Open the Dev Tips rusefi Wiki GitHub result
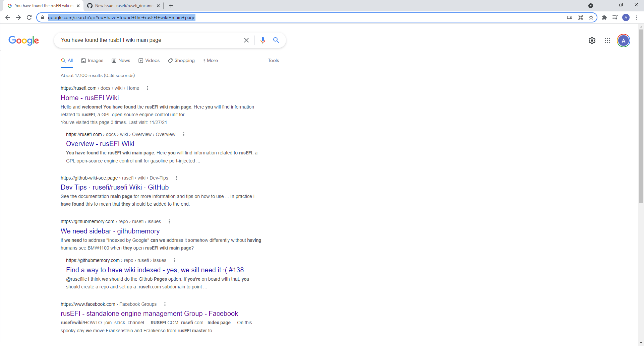Image resolution: width=644 pixels, height=346 pixels. (114, 187)
